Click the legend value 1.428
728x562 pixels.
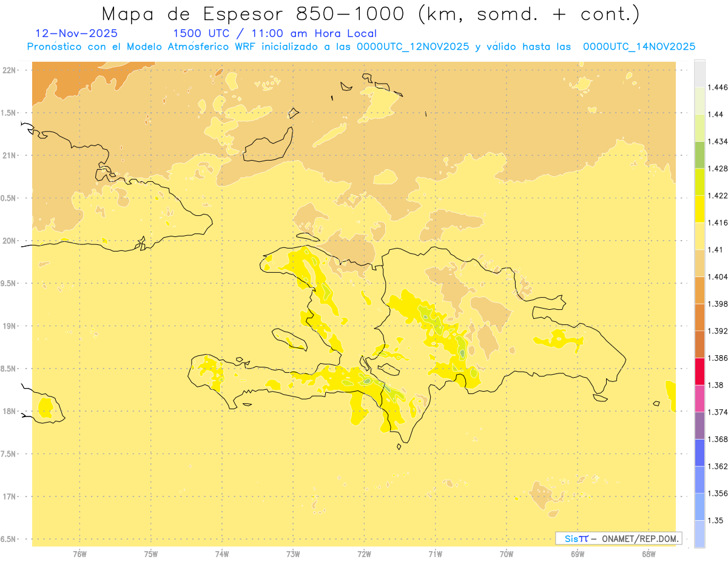coord(718,169)
